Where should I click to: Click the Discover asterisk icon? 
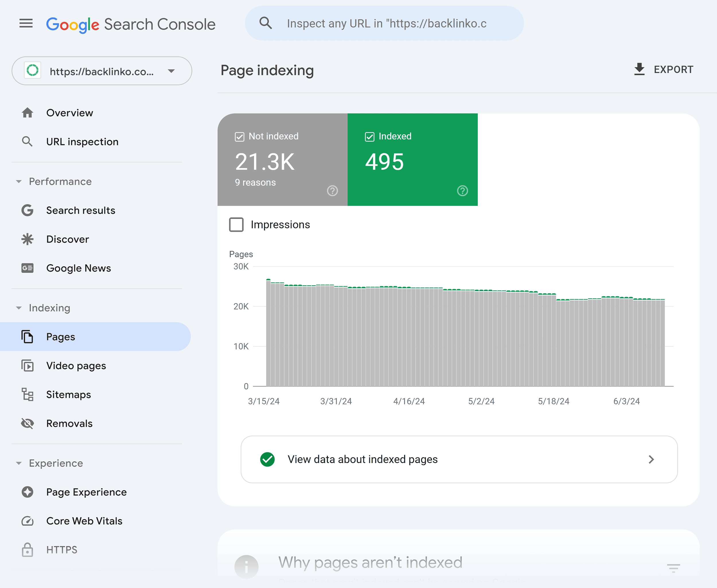coord(28,239)
